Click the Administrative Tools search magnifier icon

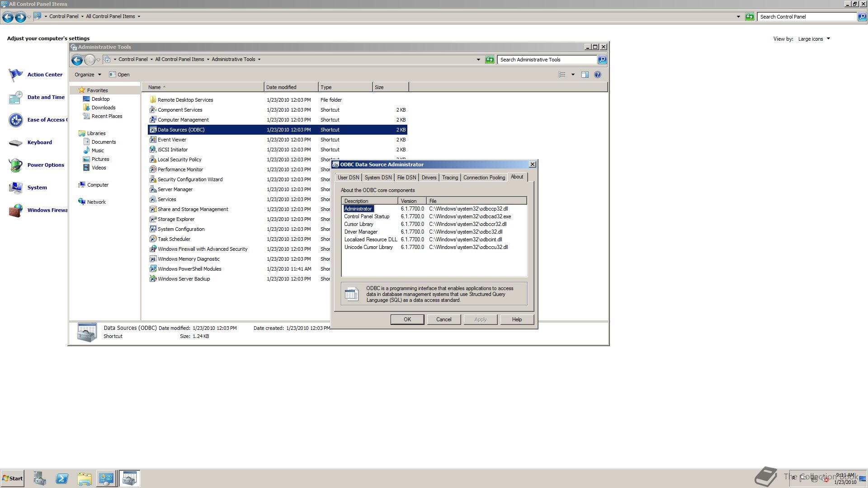click(x=602, y=60)
